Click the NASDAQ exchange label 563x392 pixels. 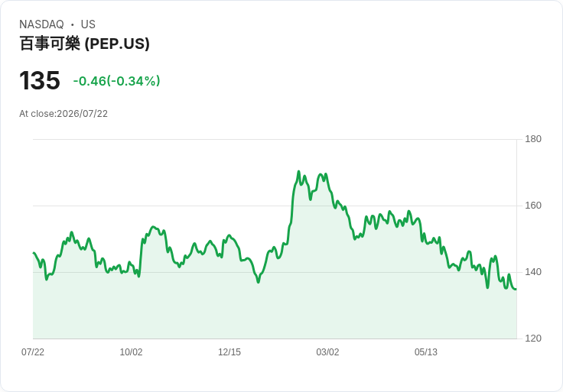tap(41, 24)
